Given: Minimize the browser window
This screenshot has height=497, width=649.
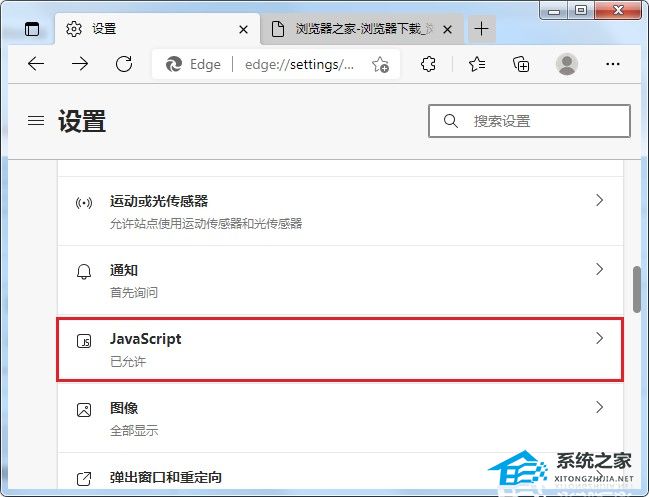Looking at the screenshot, I should point(554,11).
